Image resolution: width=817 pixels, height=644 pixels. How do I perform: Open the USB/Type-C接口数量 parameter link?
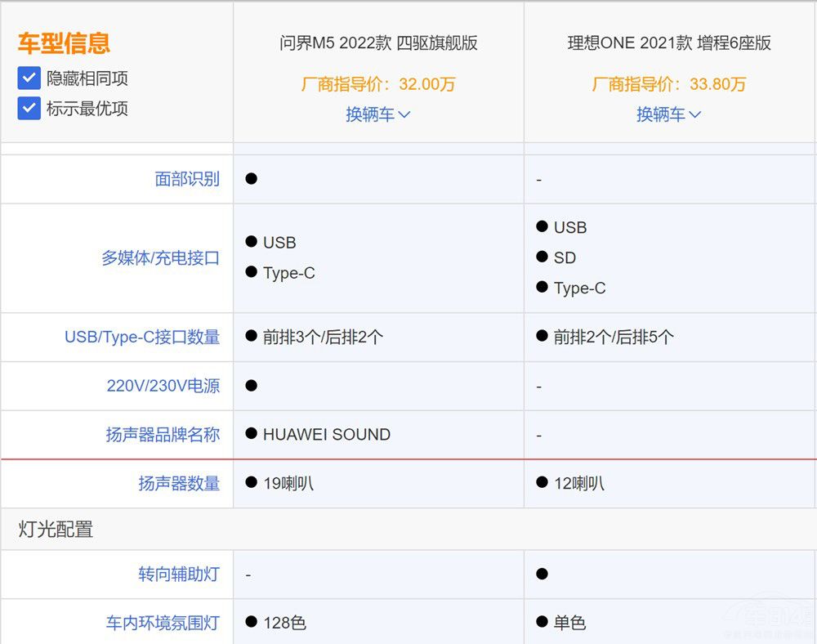click(x=142, y=337)
